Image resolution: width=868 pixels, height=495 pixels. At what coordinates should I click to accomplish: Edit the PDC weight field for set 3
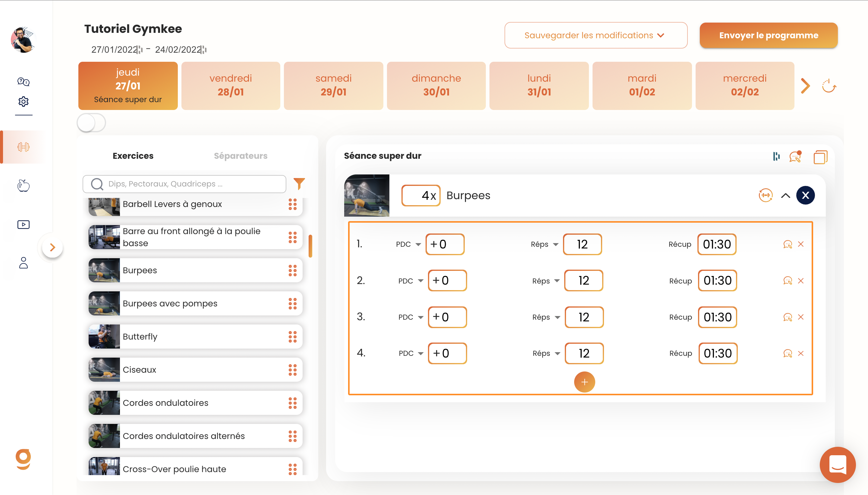coord(447,317)
